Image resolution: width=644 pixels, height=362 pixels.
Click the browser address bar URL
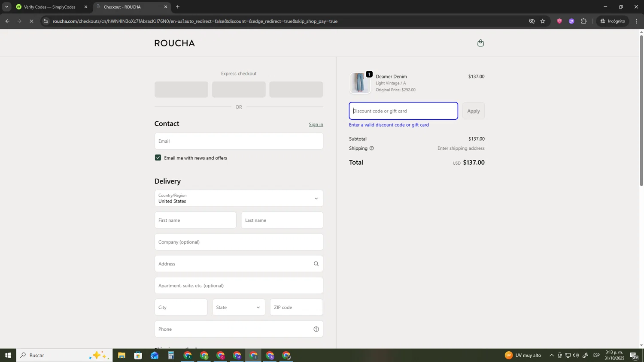[x=195, y=21]
